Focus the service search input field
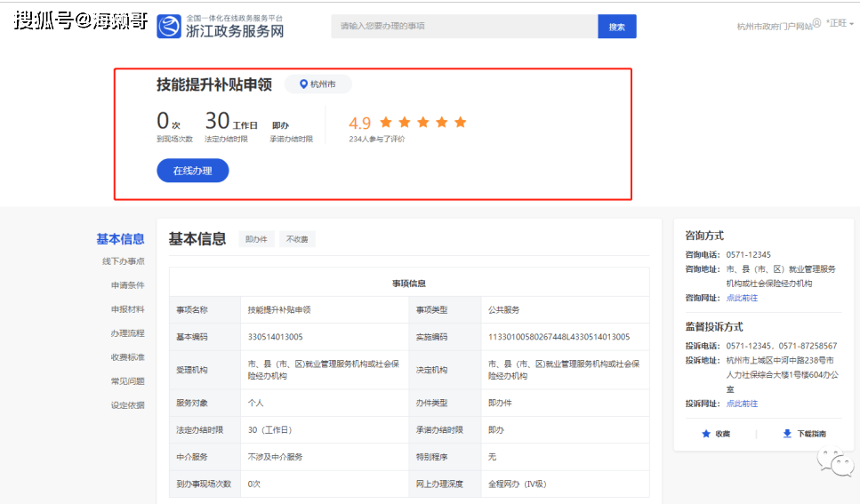Viewport: 860px width, 504px height. coord(464,27)
